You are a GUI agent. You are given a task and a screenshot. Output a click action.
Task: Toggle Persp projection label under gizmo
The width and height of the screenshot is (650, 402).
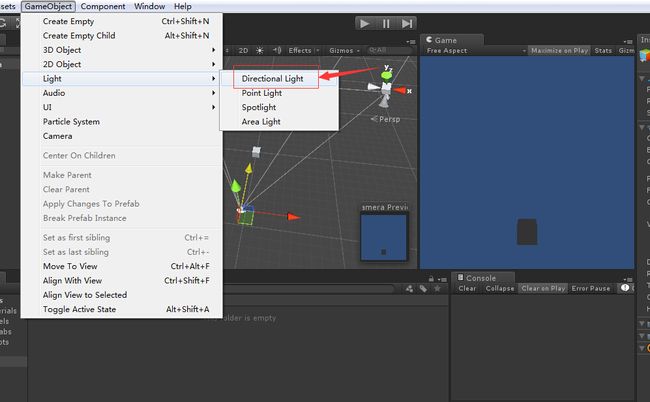pyautogui.click(x=386, y=119)
